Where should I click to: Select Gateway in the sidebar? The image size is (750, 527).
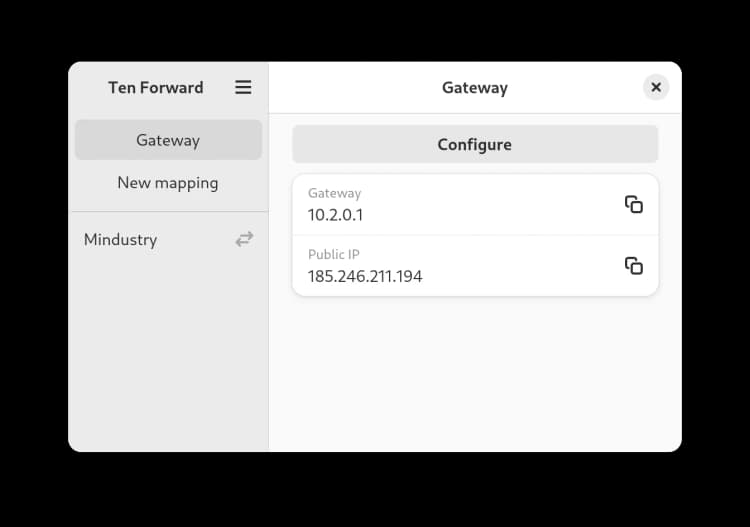pos(168,140)
